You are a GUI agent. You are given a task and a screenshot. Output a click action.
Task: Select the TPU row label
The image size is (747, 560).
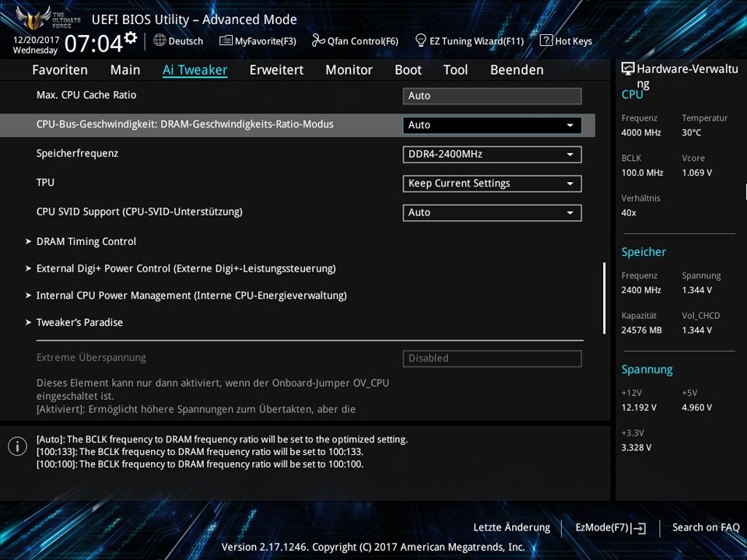(45, 182)
